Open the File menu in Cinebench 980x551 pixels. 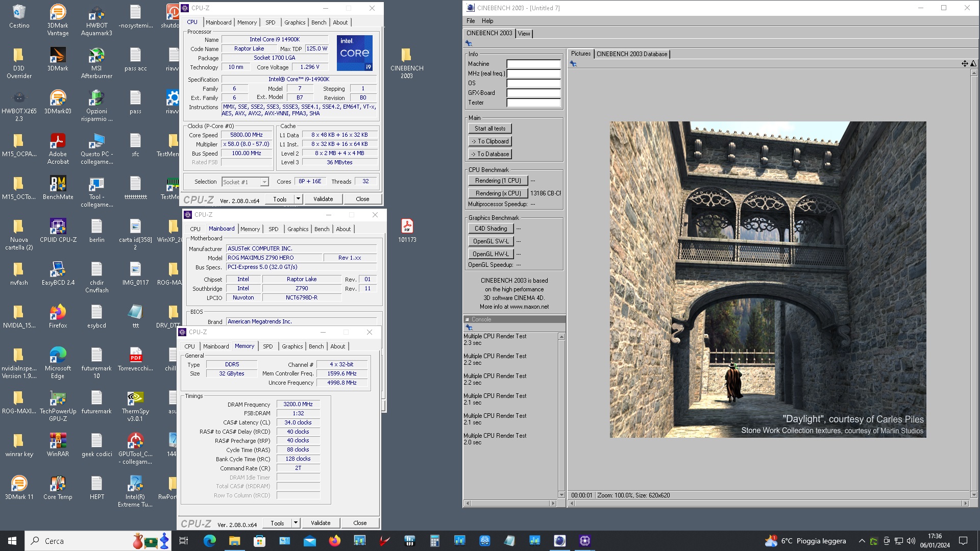tap(471, 21)
